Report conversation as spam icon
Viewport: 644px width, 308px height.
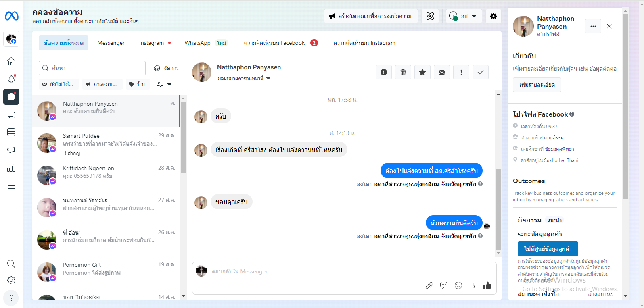[383, 72]
